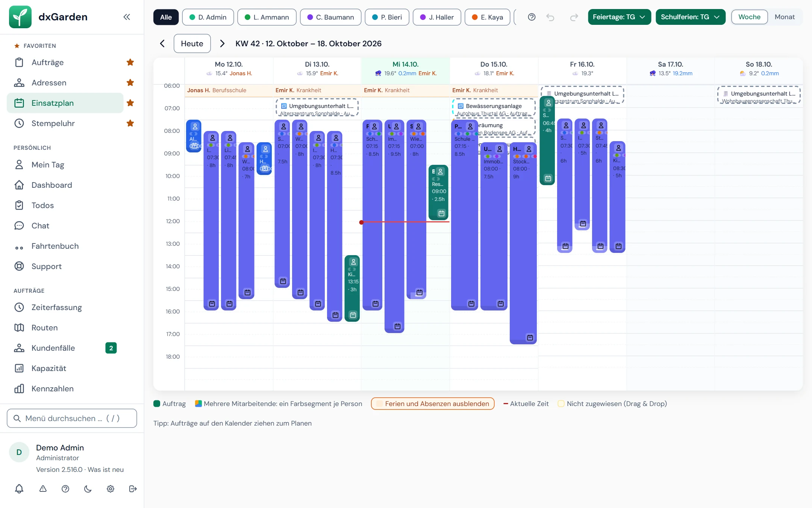Open the Feiertage: TG dropdown

(x=620, y=17)
